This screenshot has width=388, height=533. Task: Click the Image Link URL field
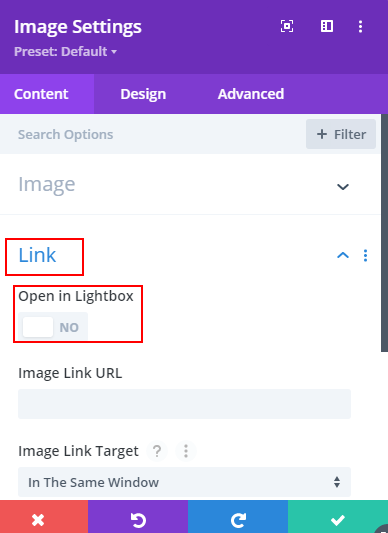[184, 404]
